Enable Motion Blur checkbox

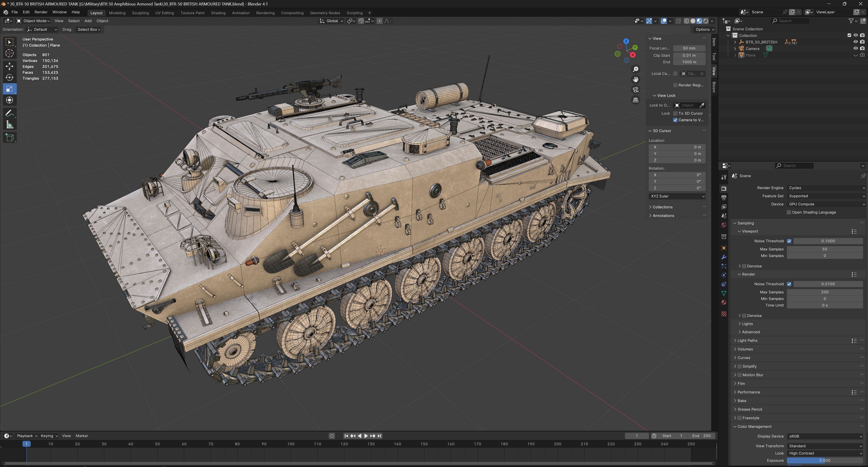coord(740,375)
